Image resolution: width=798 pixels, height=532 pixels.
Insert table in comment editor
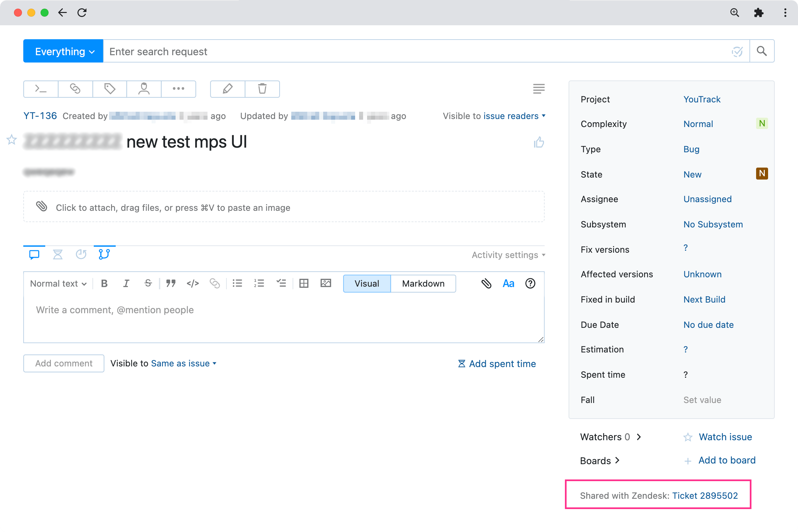pyautogui.click(x=304, y=283)
